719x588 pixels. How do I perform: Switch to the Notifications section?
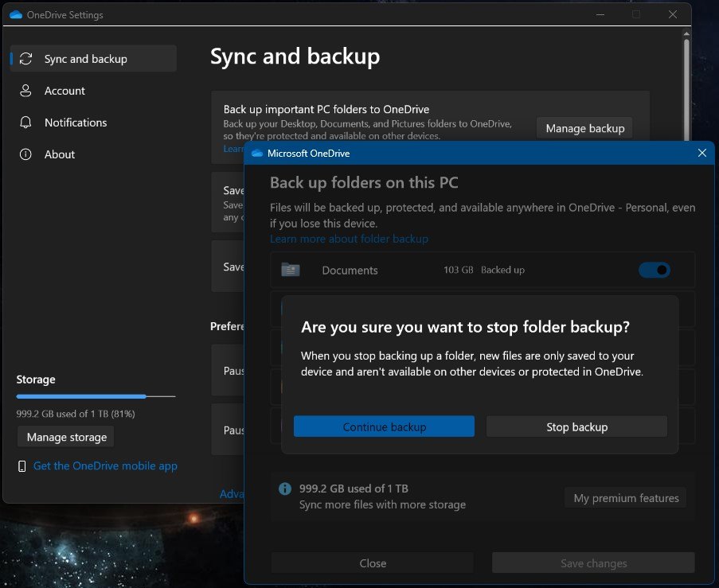tap(75, 123)
